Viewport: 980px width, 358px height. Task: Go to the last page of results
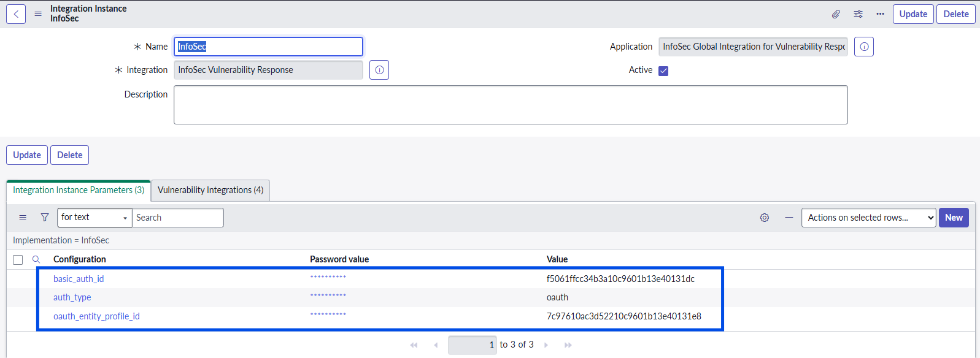(x=568, y=345)
